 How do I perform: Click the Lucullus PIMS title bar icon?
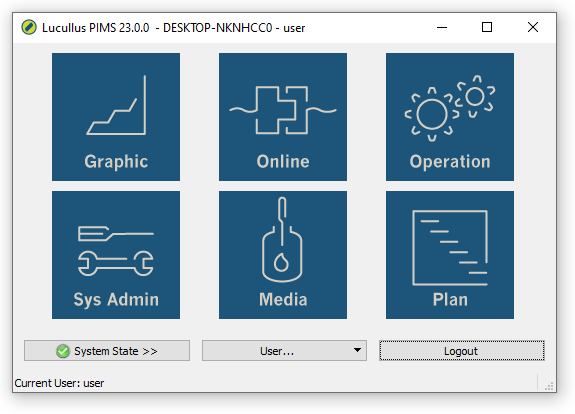click(29, 28)
